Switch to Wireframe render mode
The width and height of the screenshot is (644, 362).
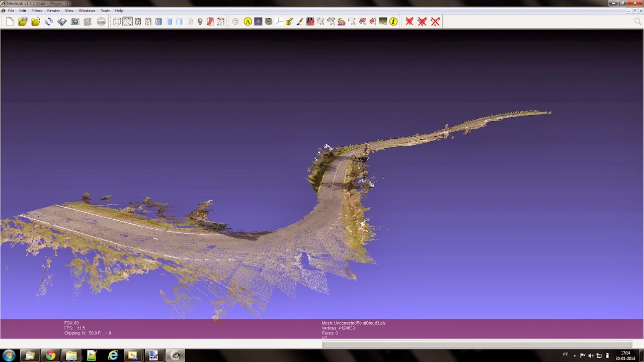pos(138,22)
